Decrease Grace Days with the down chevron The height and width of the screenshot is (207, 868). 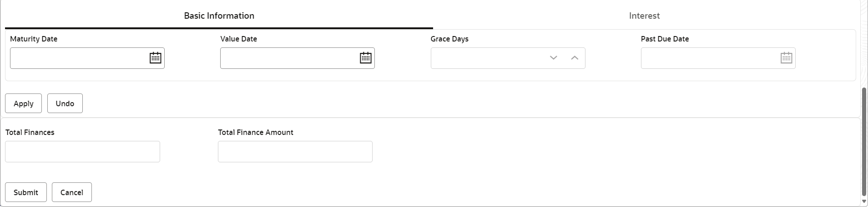coord(553,58)
